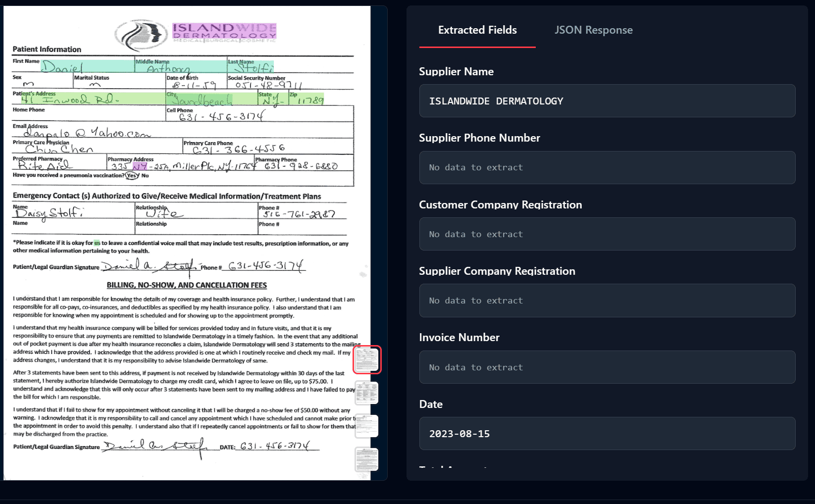
Task: Select the Date field showing 2023-08-15
Action: pos(607,433)
